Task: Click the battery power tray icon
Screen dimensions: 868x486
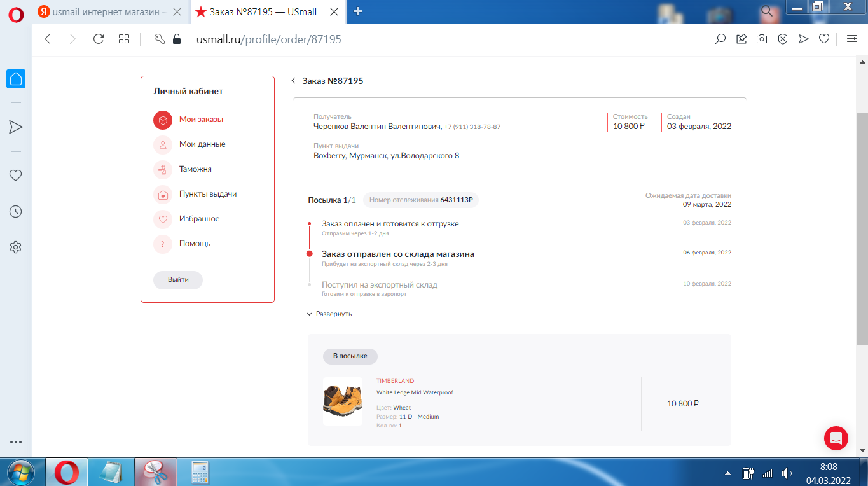Action: pos(748,473)
